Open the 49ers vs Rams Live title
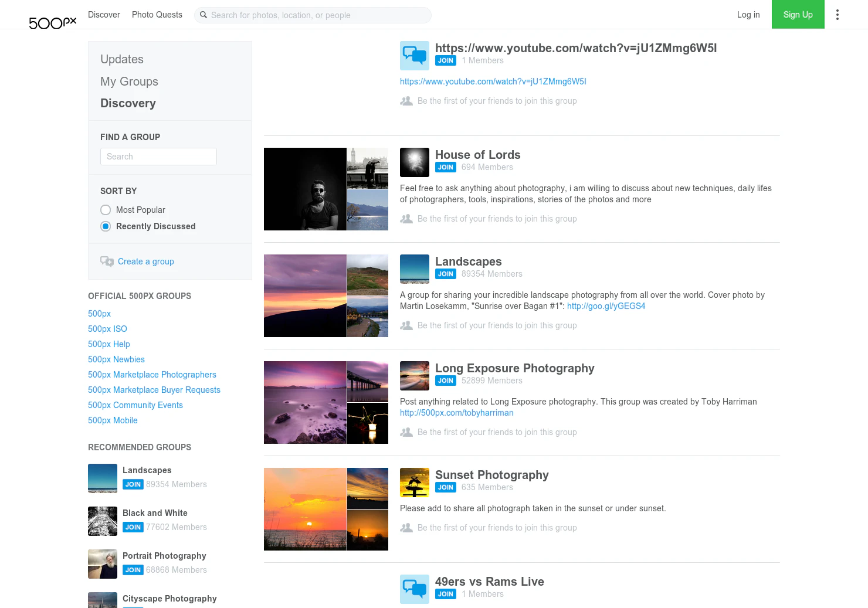The height and width of the screenshot is (608, 868). (490, 582)
